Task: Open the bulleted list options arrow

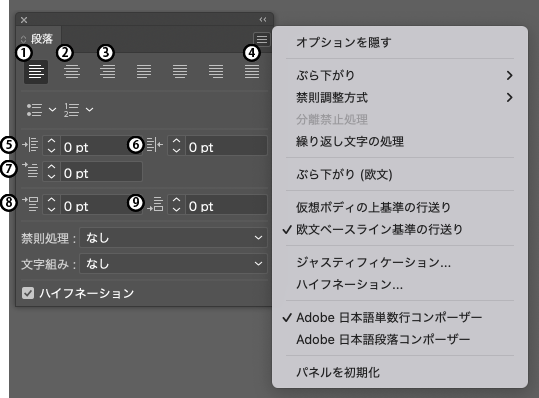Action: pyautogui.click(x=52, y=110)
